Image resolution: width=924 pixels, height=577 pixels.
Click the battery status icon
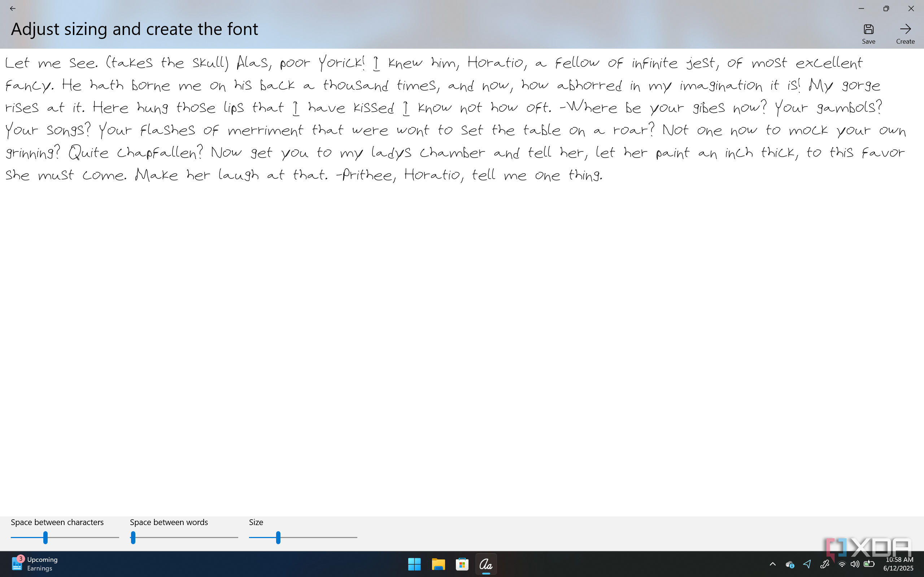pyautogui.click(x=869, y=564)
